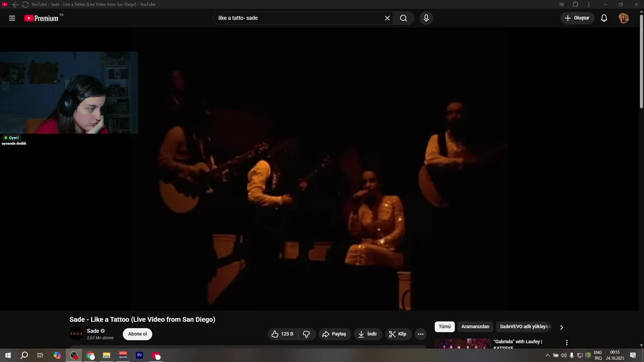Open Gabriela with Laufey video title
Image resolution: width=644 pixels, height=362 pixels.
pyautogui.click(x=518, y=344)
